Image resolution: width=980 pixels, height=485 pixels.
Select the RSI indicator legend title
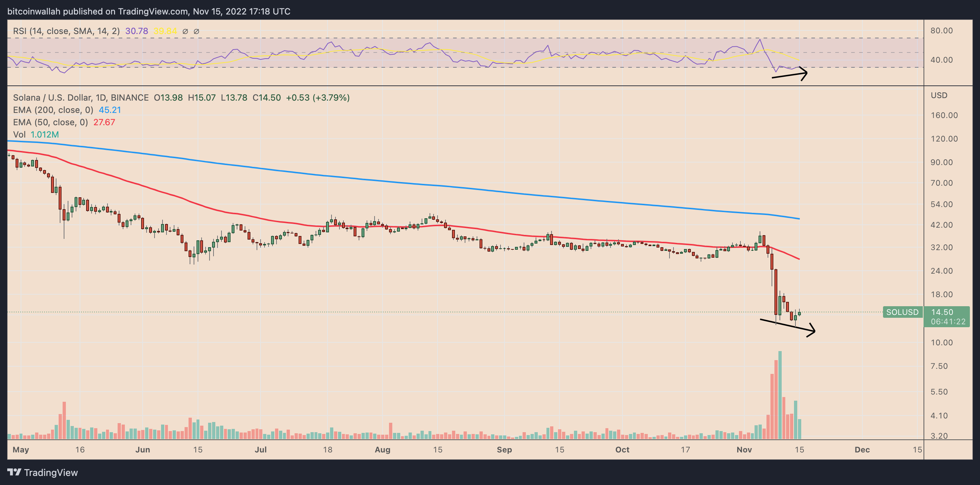tap(66, 31)
